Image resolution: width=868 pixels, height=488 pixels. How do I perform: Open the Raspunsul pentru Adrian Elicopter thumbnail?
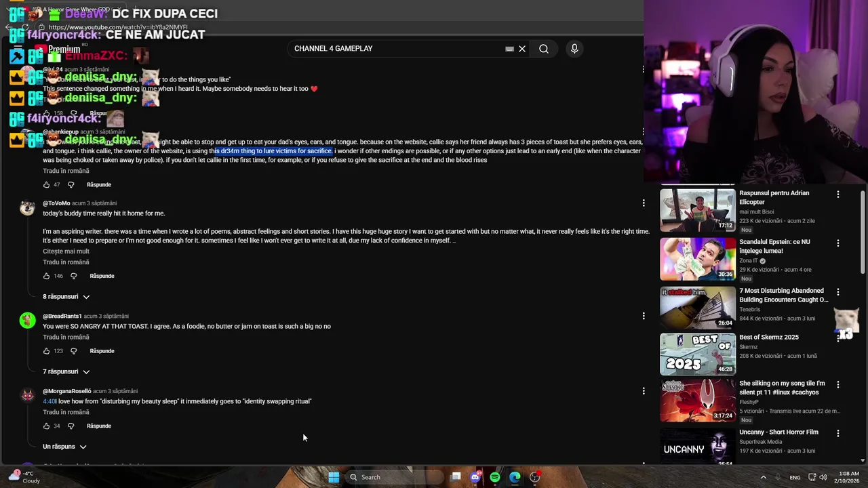click(x=698, y=210)
